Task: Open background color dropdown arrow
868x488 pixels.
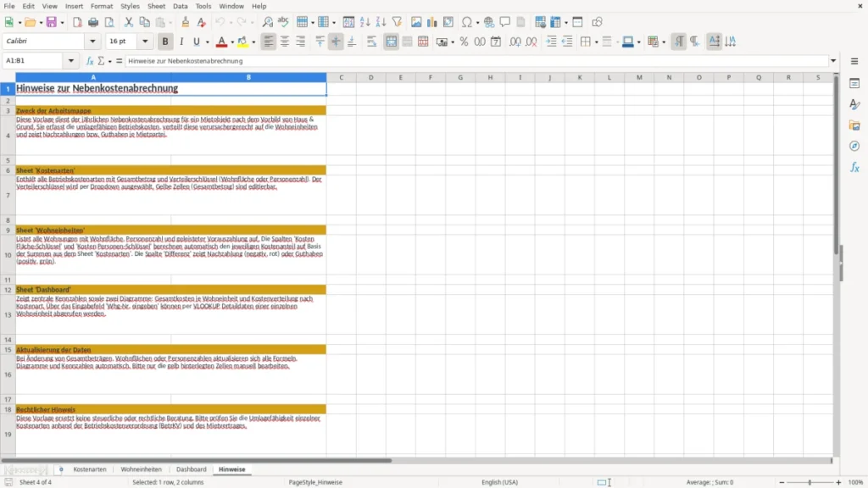Action: click(x=253, y=42)
